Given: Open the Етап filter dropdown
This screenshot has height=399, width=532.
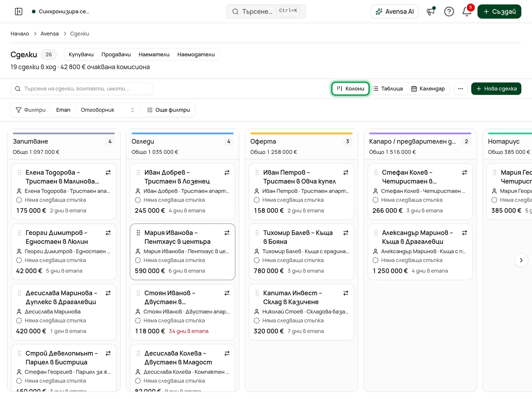Looking at the screenshot, I should point(63,110).
